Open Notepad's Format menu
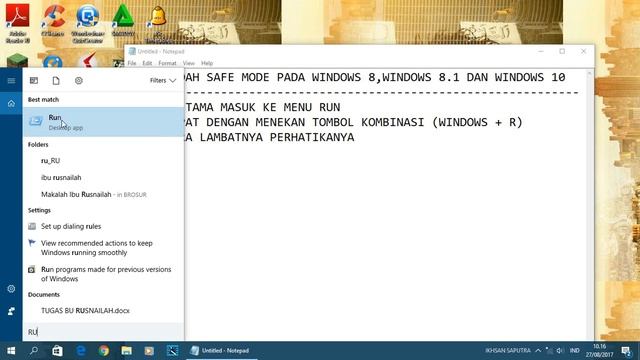This screenshot has height=360, width=640. 167,63
